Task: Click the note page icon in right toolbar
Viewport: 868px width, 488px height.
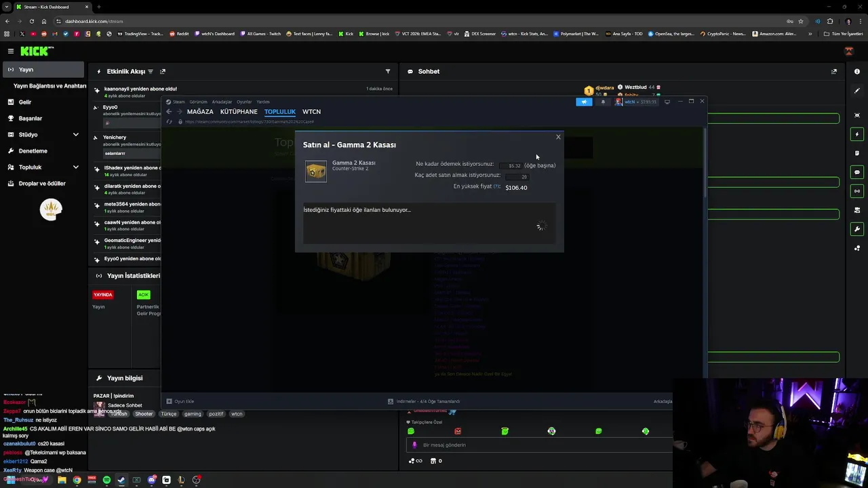Action: 857,153
